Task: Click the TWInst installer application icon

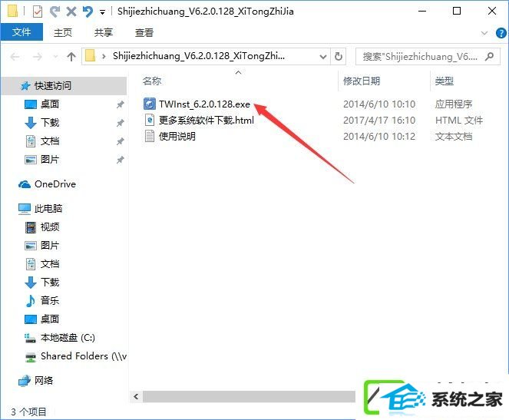Action: click(150, 104)
